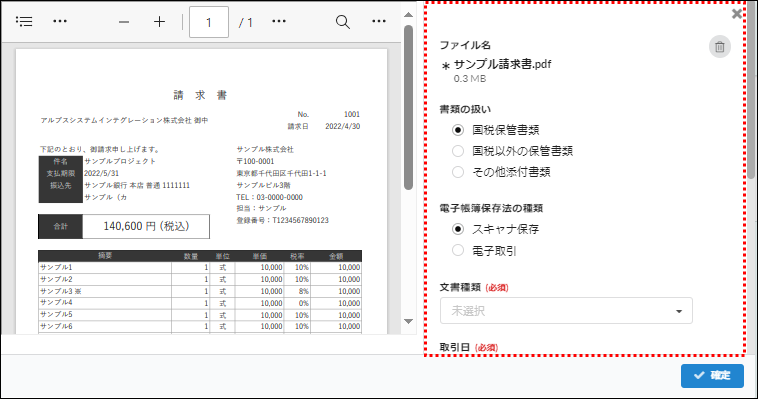Select 国税以外の保管書類 radio option
Image resolution: width=759 pixels, height=399 pixels.
pyautogui.click(x=457, y=151)
